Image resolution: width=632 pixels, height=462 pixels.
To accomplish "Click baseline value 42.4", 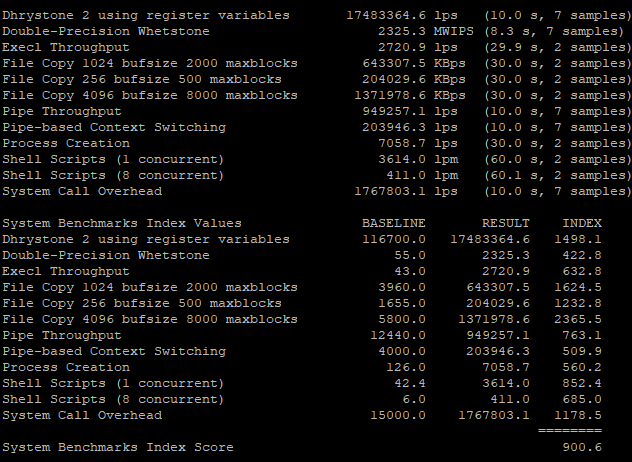I will 410,383.
